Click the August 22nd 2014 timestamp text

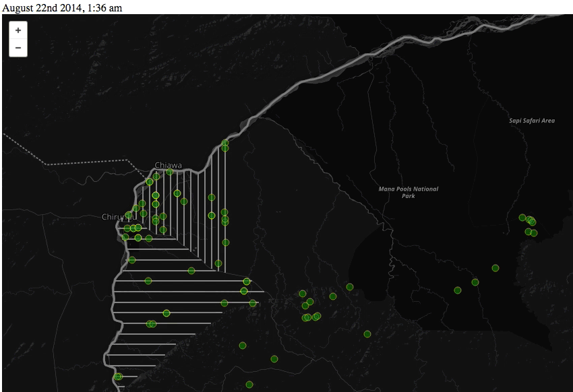point(62,7)
